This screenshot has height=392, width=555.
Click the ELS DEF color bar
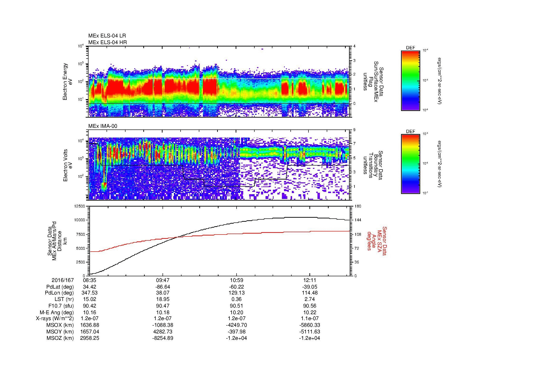point(410,80)
